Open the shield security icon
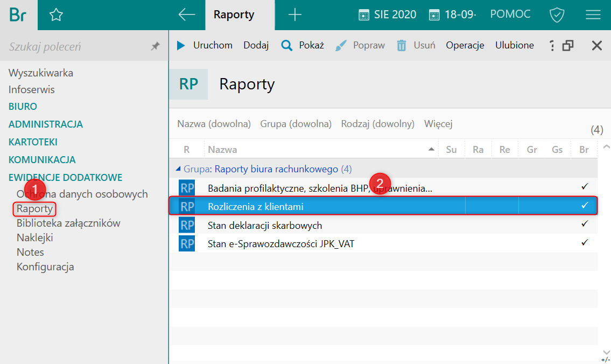611x364 pixels. tap(557, 15)
